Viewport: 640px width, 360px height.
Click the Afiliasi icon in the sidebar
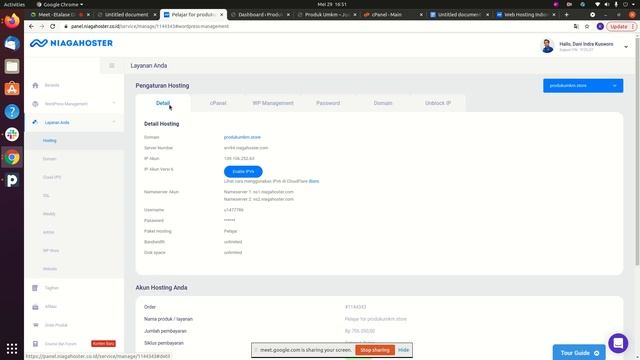pyautogui.click(x=35, y=307)
